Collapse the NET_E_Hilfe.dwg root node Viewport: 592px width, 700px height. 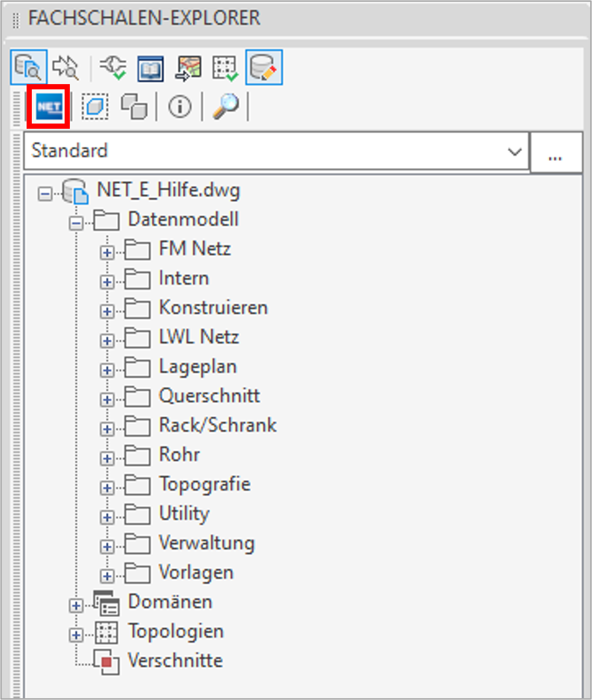tap(45, 194)
